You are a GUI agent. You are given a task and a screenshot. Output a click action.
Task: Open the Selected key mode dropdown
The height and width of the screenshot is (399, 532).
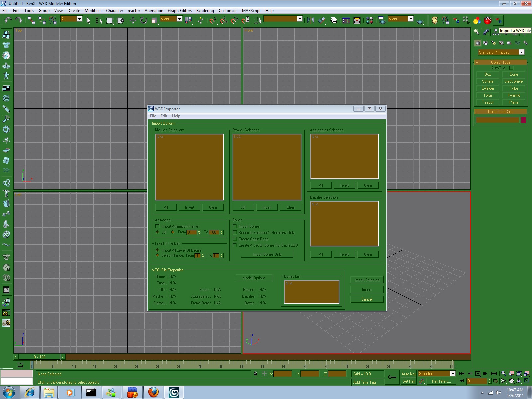pos(452,374)
